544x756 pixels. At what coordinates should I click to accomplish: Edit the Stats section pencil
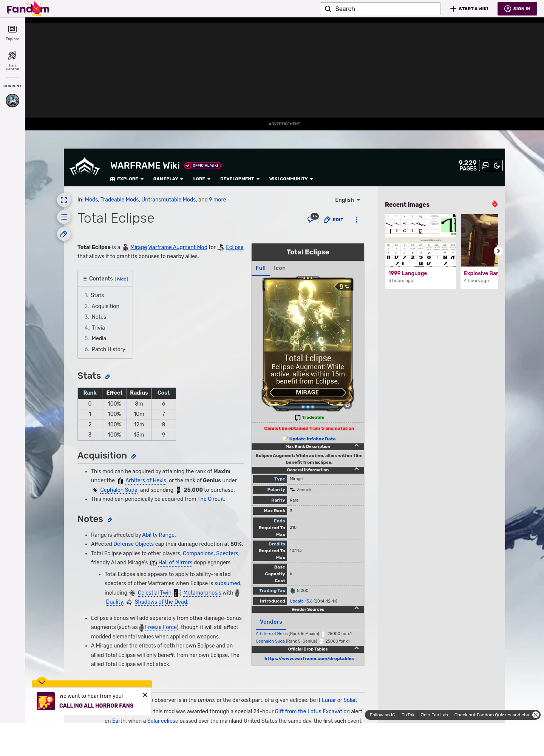click(108, 376)
